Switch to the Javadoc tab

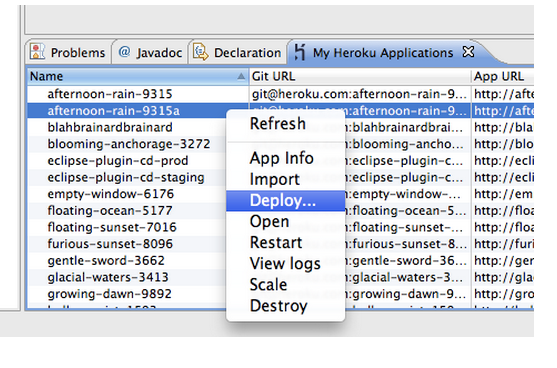pyautogui.click(x=150, y=52)
